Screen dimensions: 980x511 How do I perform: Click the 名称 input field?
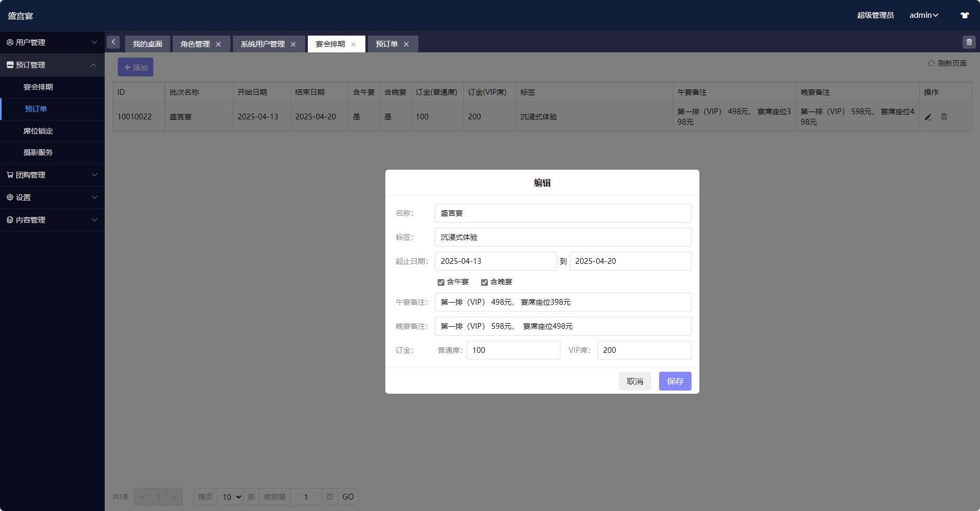tap(563, 213)
